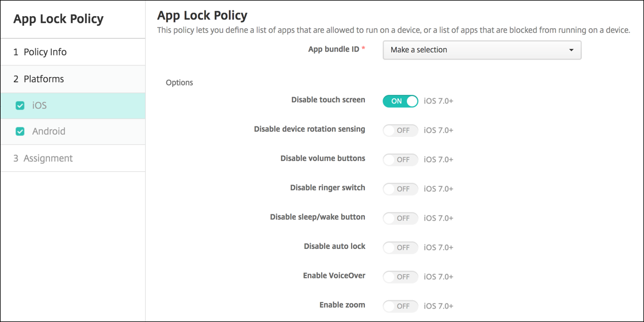Open the App bundle ID dropdown

click(482, 50)
